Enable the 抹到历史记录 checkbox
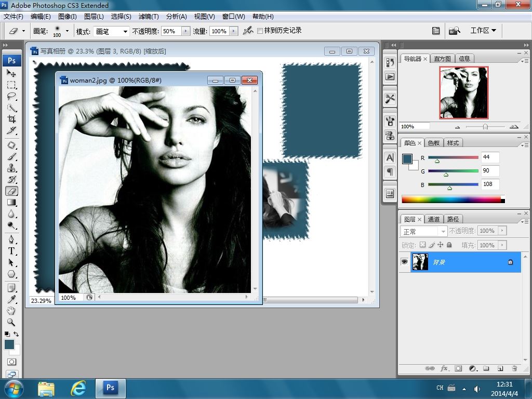532x399 pixels. [260, 31]
